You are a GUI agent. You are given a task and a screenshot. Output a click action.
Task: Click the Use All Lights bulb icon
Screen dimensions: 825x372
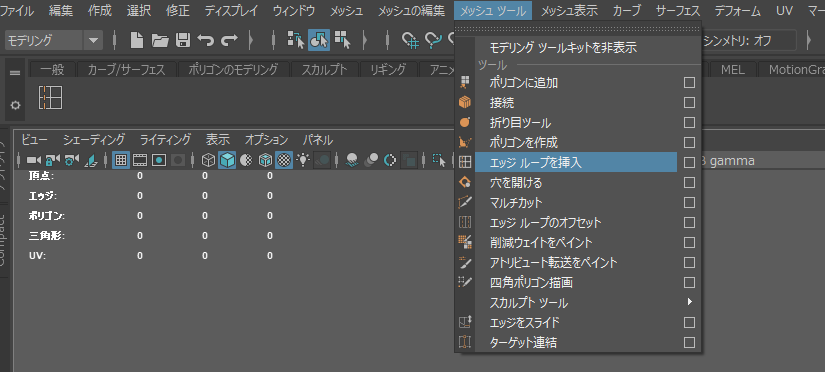tap(303, 160)
